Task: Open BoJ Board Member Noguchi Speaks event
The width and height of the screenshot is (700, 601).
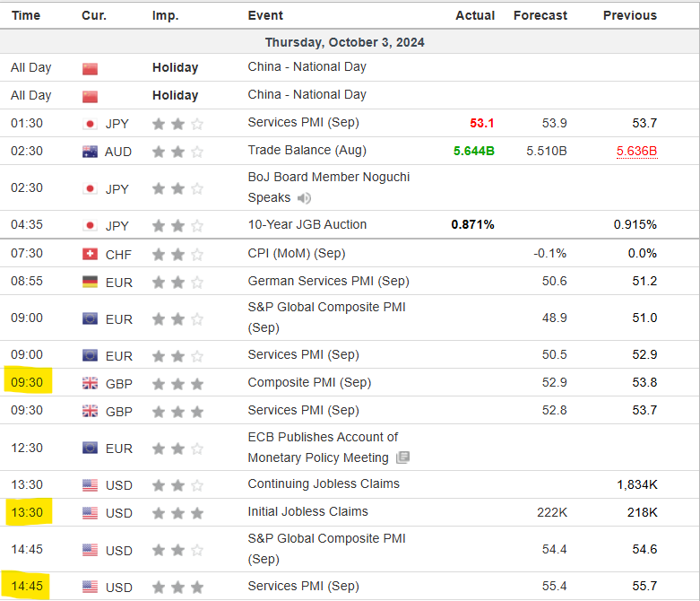Action: [x=328, y=178]
